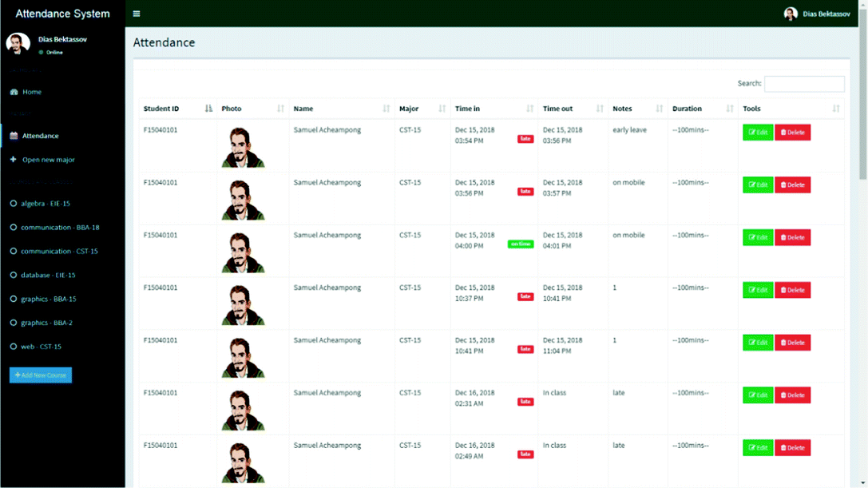Click the Attendance calendar icon in sidebar
Viewport: 868px width, 488px height.
click(14, 136)
